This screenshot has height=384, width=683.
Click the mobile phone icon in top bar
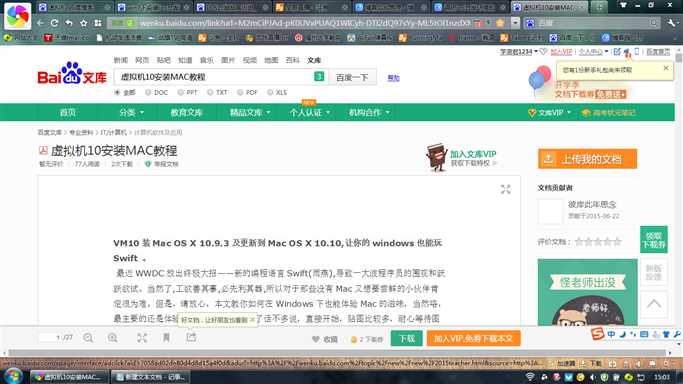coord(637,52)
